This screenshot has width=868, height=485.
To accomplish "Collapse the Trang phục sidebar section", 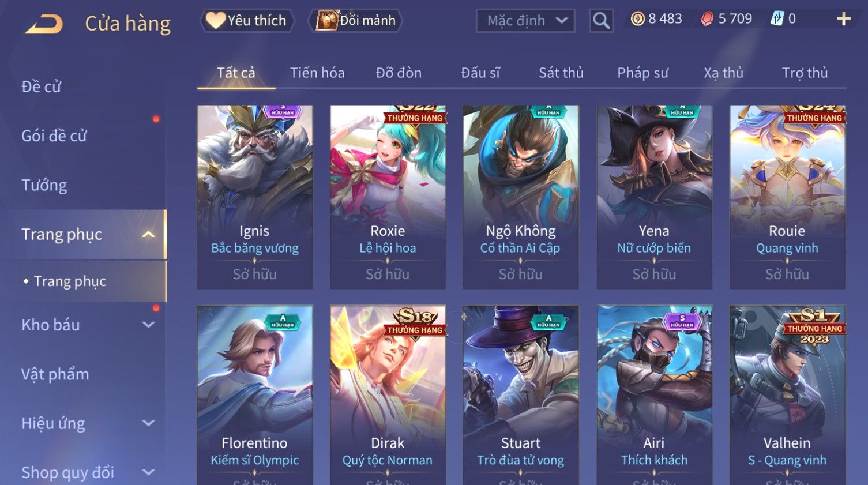I will coord(148,234).
